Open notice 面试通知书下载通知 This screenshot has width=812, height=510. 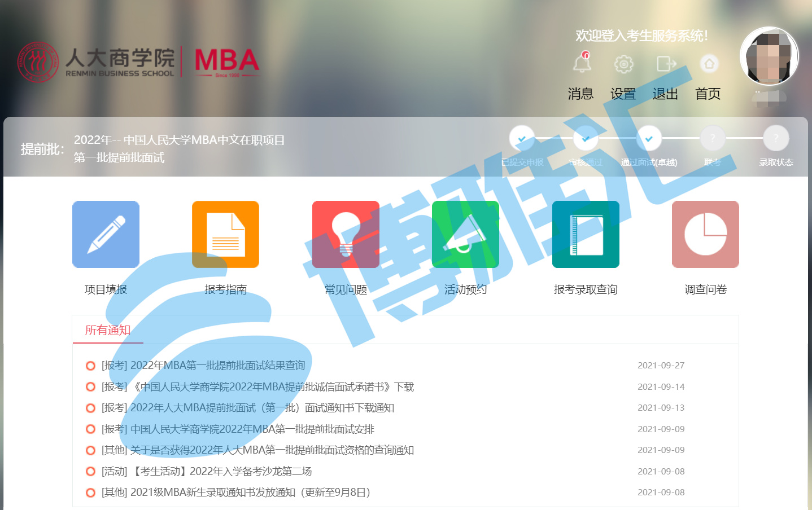click(248, 408)
